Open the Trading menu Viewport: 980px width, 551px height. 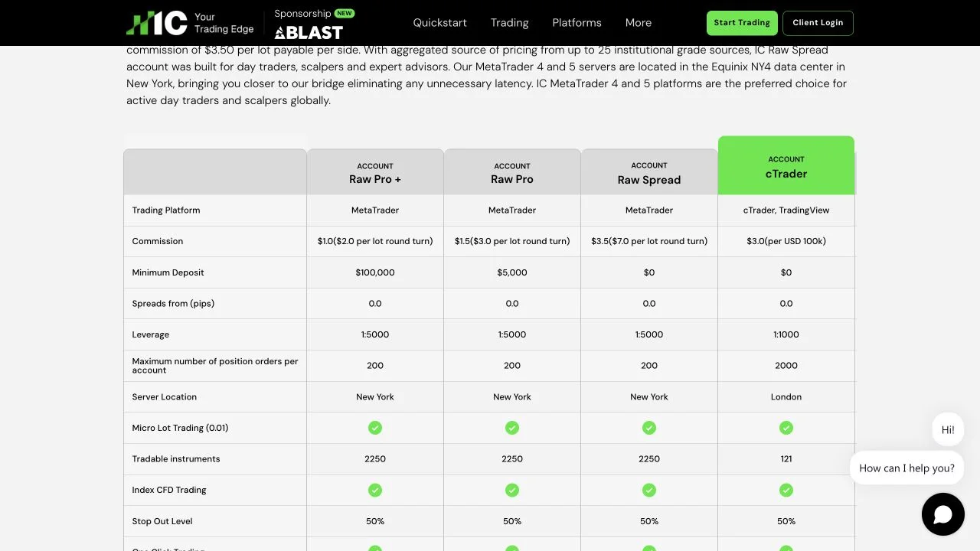[509, 23]
